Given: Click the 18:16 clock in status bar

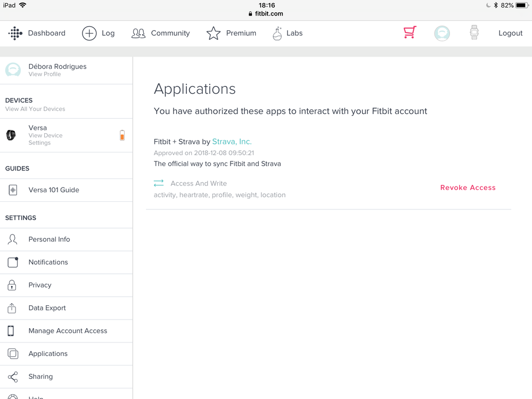Looking at the screenshot, I should 267,5.
